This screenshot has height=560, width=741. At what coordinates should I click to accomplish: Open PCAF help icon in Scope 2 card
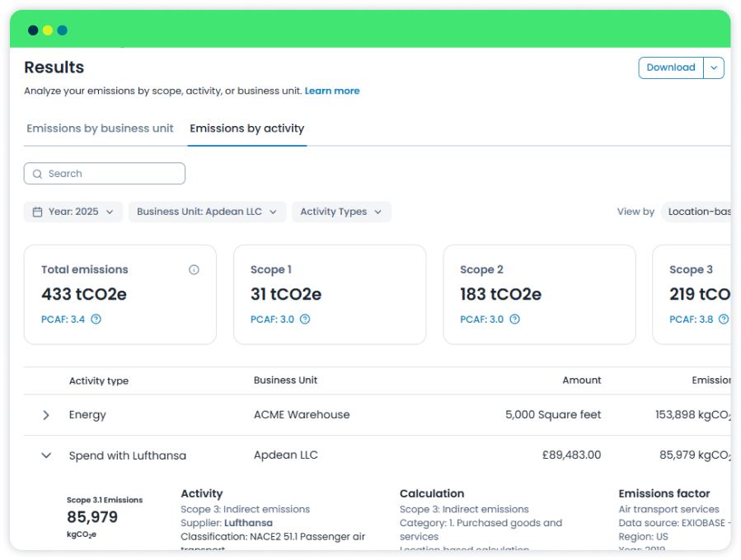514,320
